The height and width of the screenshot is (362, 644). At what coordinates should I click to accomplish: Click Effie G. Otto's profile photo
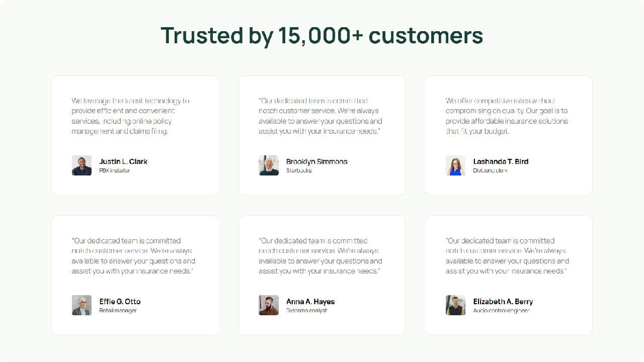point(82,305)
